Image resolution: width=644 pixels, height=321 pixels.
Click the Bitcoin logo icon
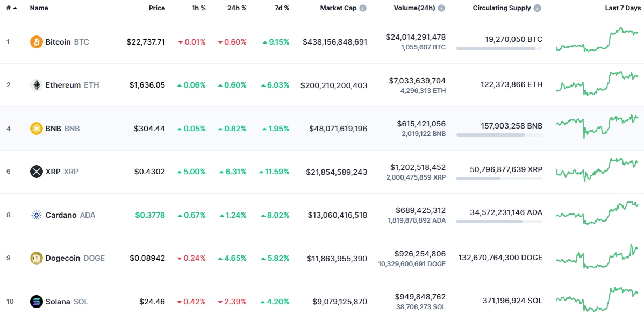coord(36,42)
